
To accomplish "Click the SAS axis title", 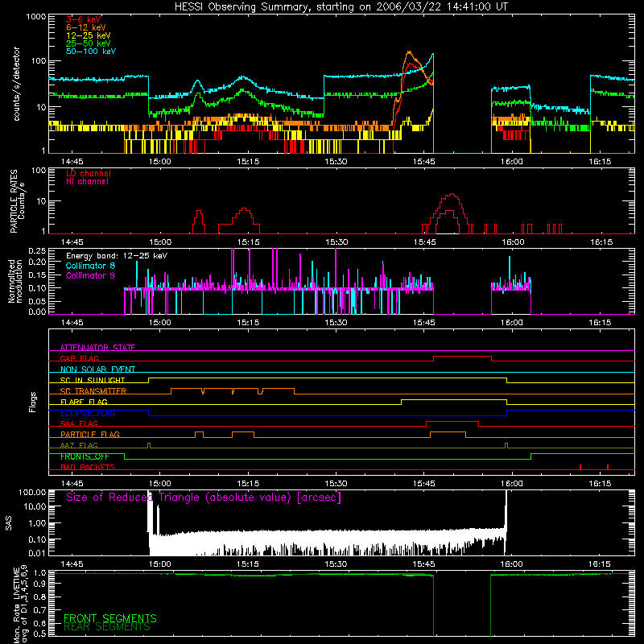I will [9, 522].
